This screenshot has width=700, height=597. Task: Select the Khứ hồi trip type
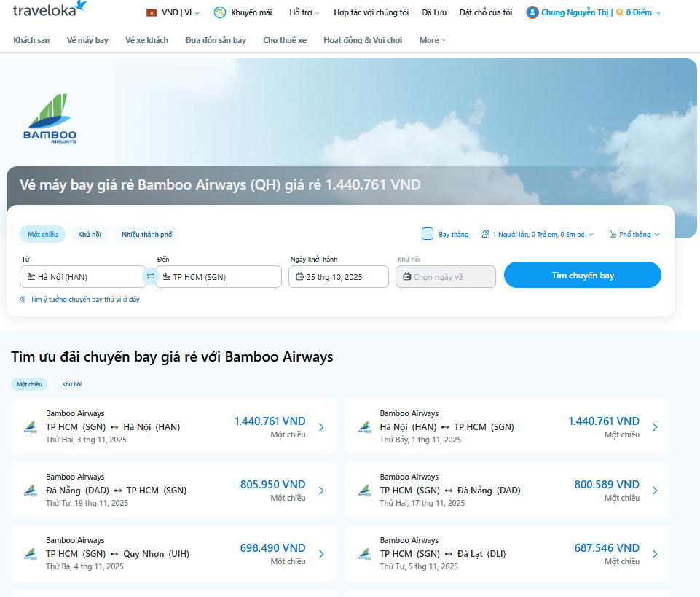(90, 235)
